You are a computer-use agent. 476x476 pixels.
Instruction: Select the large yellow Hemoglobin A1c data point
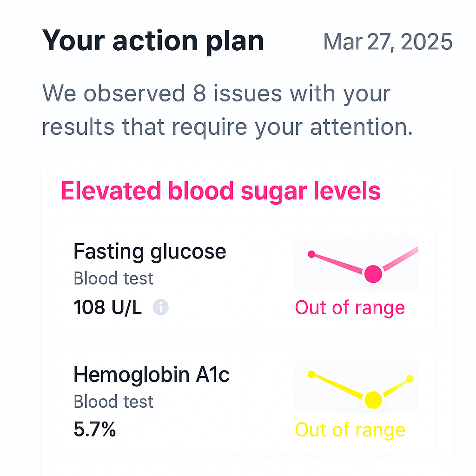pyautogui.click(x=373, y=400)
